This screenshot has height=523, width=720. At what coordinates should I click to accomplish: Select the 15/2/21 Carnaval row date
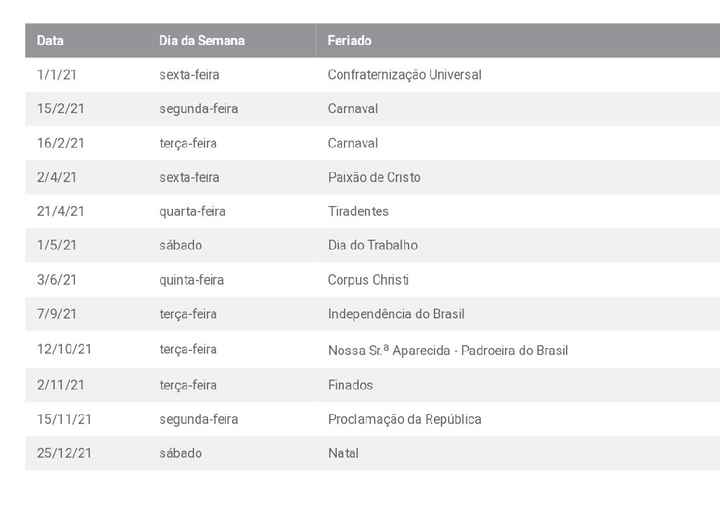click(61, 109)
